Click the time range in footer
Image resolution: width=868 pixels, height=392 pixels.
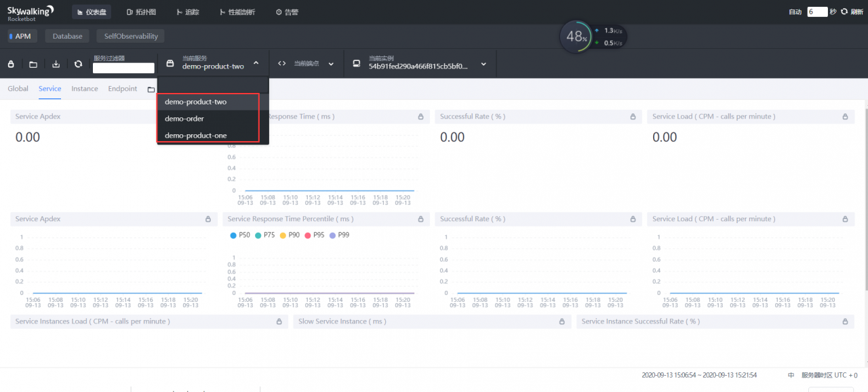click(699, 375)
